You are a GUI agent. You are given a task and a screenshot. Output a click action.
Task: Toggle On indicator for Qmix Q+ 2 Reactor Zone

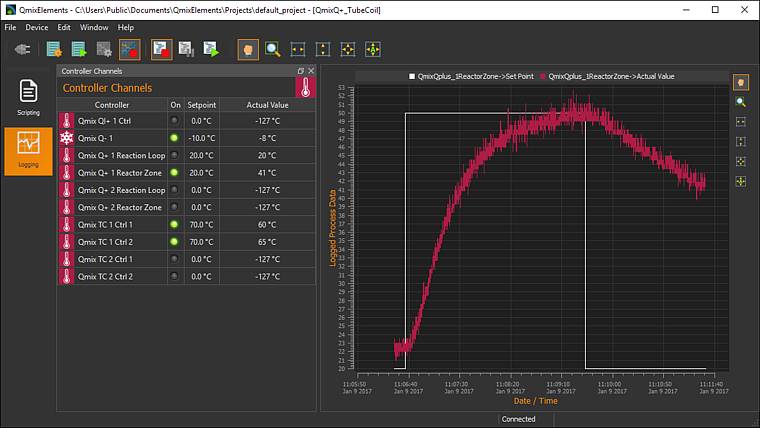(174, 207)
